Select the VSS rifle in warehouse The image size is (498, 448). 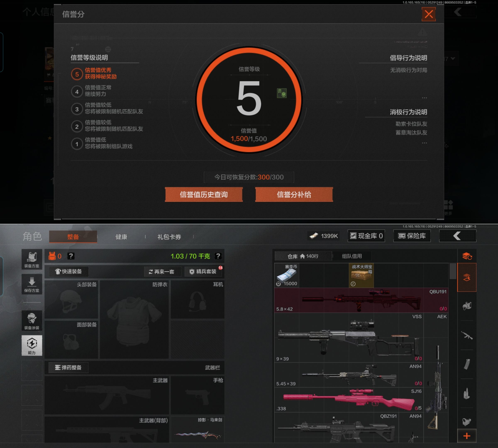pos(349,337)
